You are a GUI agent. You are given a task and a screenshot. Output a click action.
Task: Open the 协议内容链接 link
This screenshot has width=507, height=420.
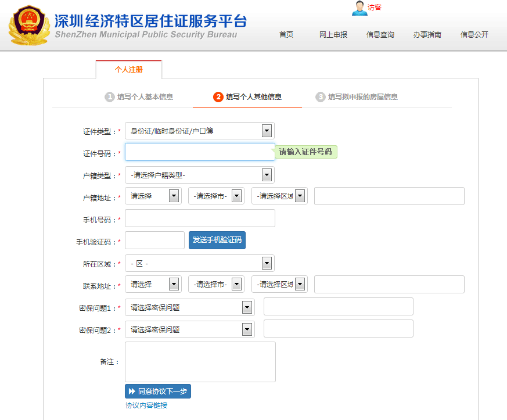146,405
